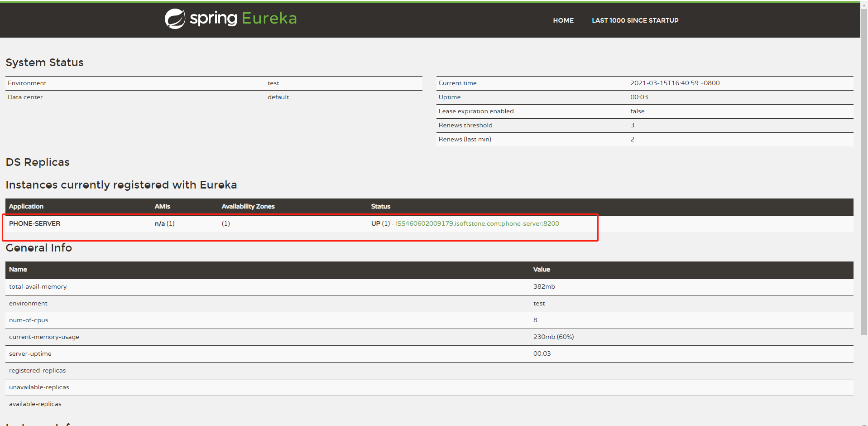
Task: Click the Environment value 'test' in System Status
Action: (x=273, y=83)
